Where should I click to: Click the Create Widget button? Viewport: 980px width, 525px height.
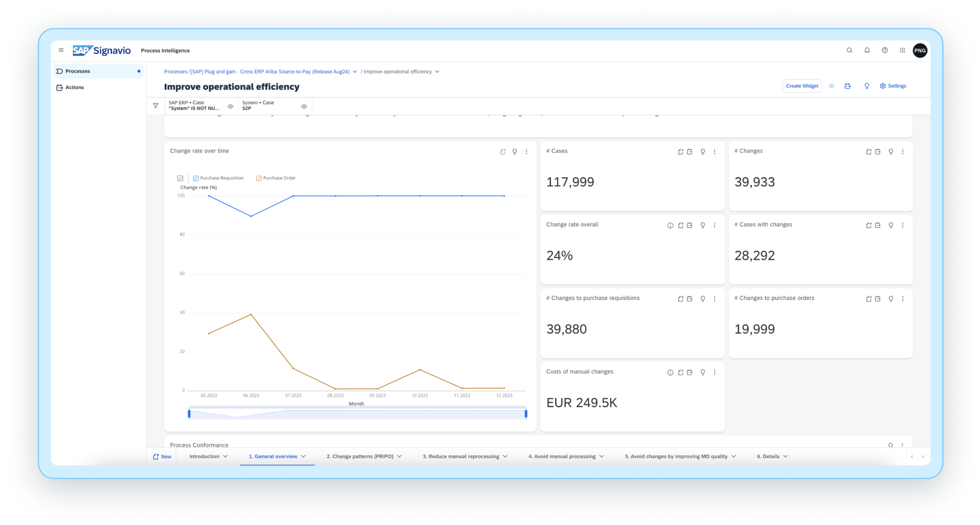(802, 86)
